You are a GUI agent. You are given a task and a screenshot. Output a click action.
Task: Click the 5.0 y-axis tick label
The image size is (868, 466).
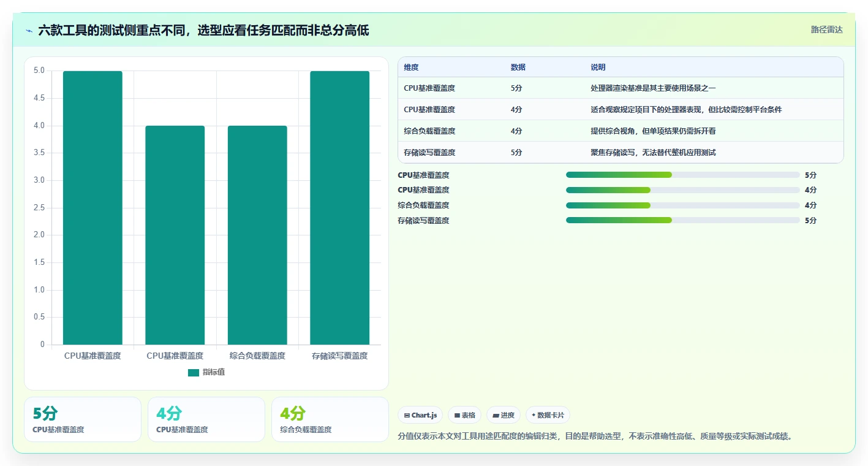tap(39, 71)
